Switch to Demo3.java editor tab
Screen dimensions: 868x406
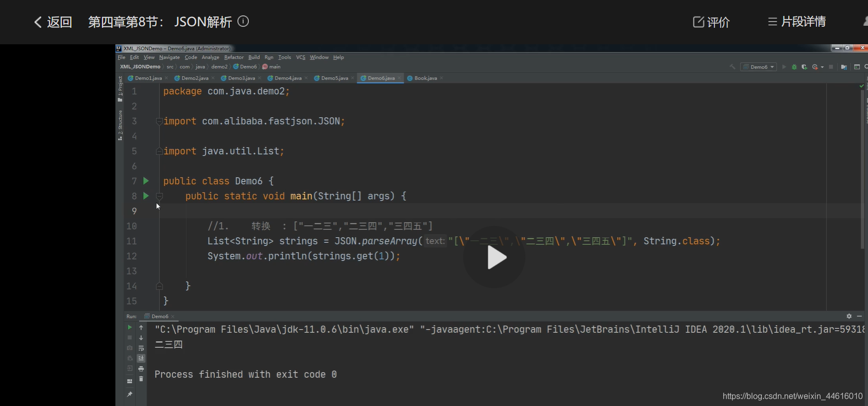point(241,78)
